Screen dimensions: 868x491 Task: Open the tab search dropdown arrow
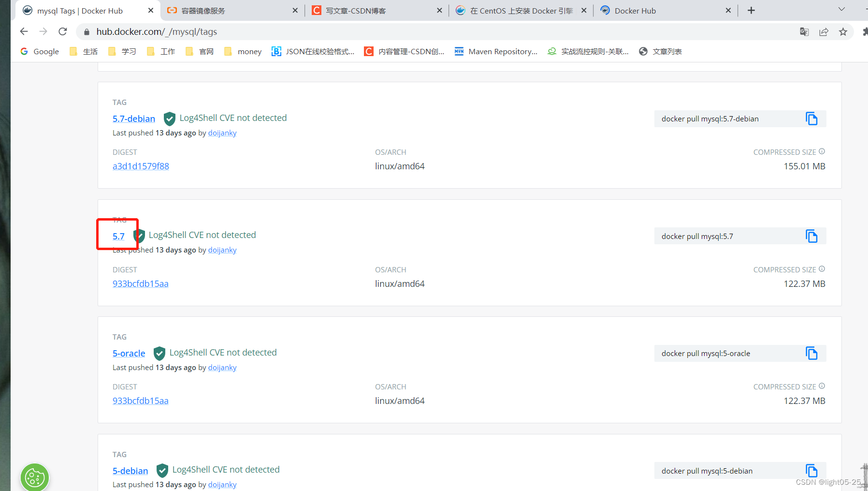pyautogui.click(x=841, y=10)
